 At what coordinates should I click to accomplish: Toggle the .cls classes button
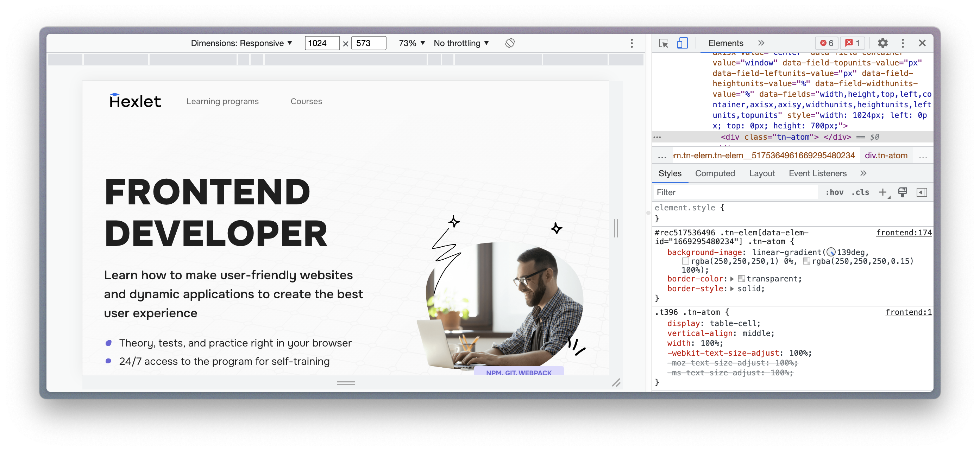click(x=861, y=192)
